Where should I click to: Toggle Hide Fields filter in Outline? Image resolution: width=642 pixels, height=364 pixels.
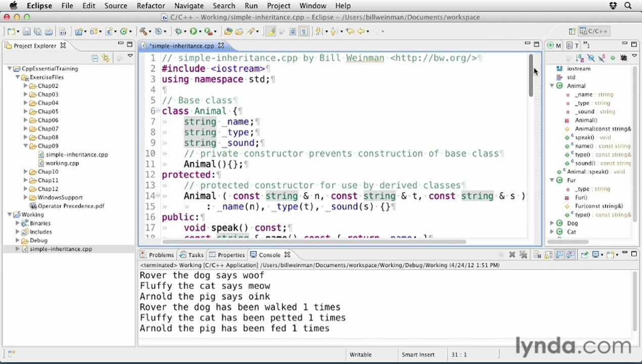[x=591, y=58]
